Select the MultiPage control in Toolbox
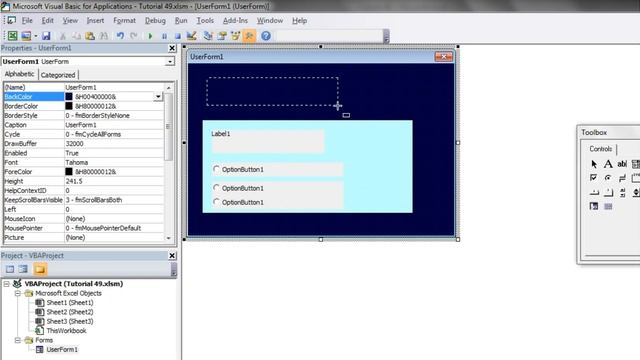Screen dimensions: 640x360 (x=608, y=192)
